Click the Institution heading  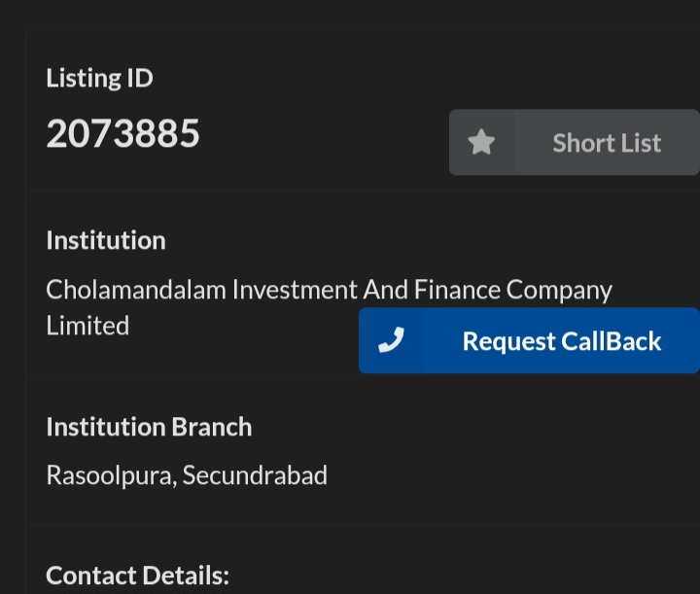[x=106, y=240]
